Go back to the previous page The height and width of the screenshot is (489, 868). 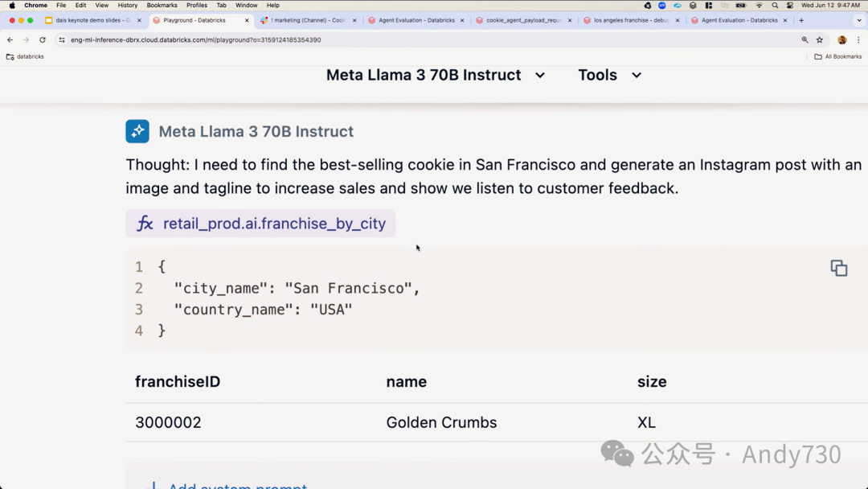coord(10,39)
